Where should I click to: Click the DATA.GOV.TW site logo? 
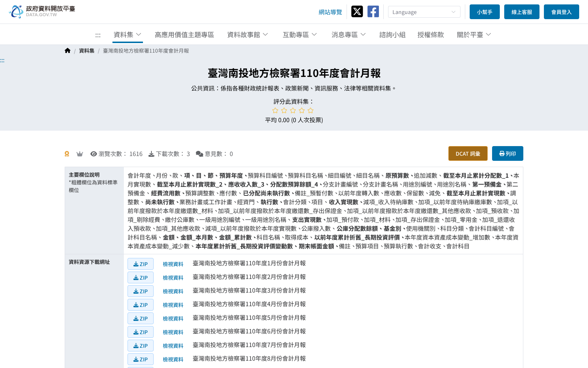(42, 11)
